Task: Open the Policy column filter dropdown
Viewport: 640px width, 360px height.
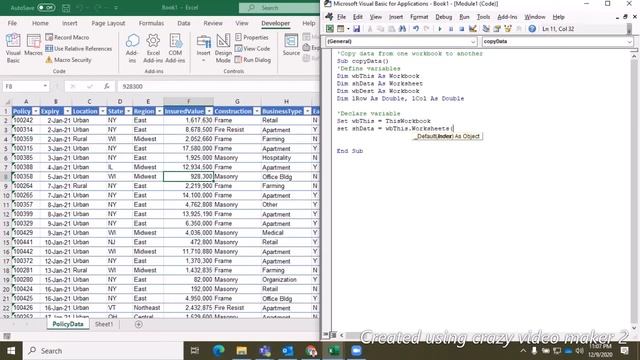Action: click(x=36, y=111)
